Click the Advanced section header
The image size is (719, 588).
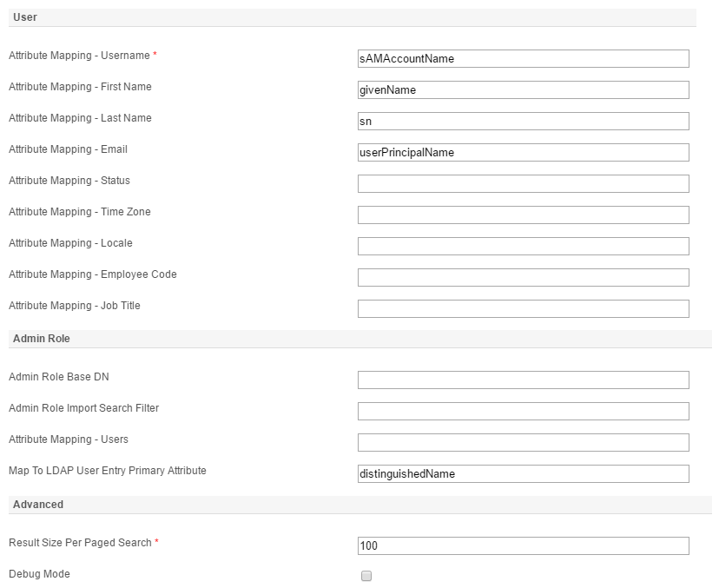point(38,505)
